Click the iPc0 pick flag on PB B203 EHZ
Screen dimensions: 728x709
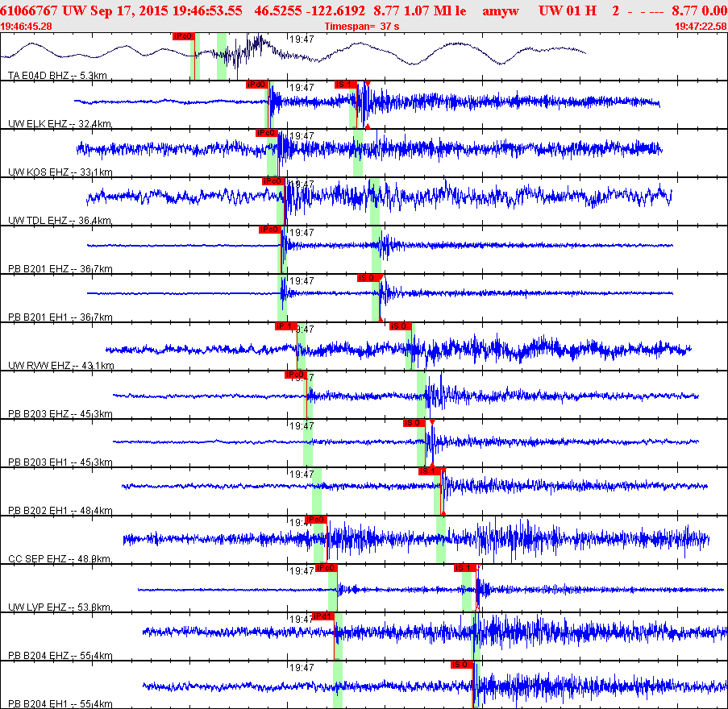295,375
